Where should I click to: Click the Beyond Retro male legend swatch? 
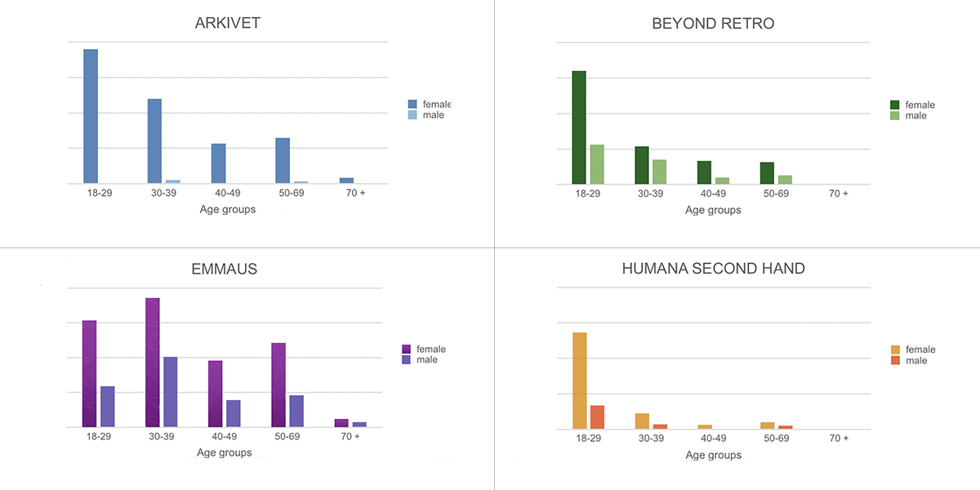(895, 116)
